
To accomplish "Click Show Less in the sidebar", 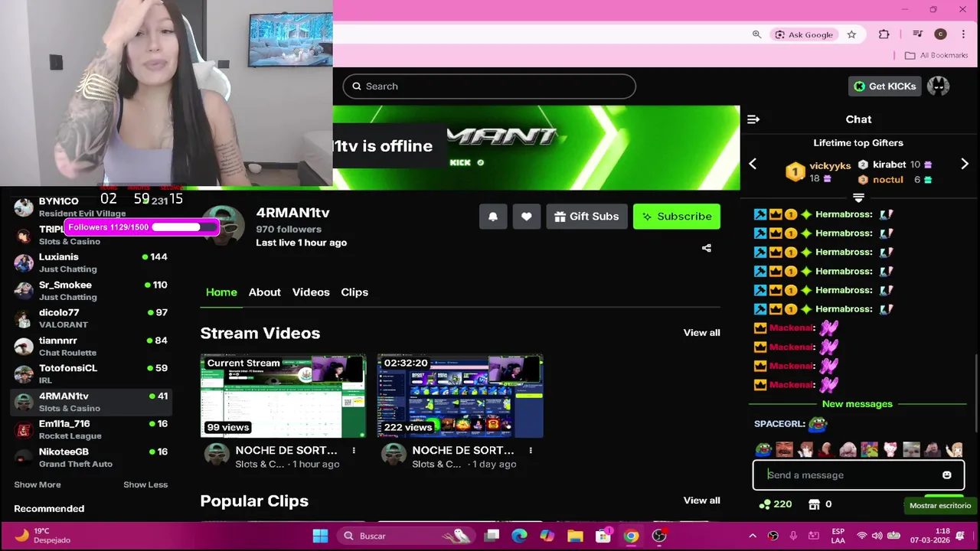I will coord(145,484).
